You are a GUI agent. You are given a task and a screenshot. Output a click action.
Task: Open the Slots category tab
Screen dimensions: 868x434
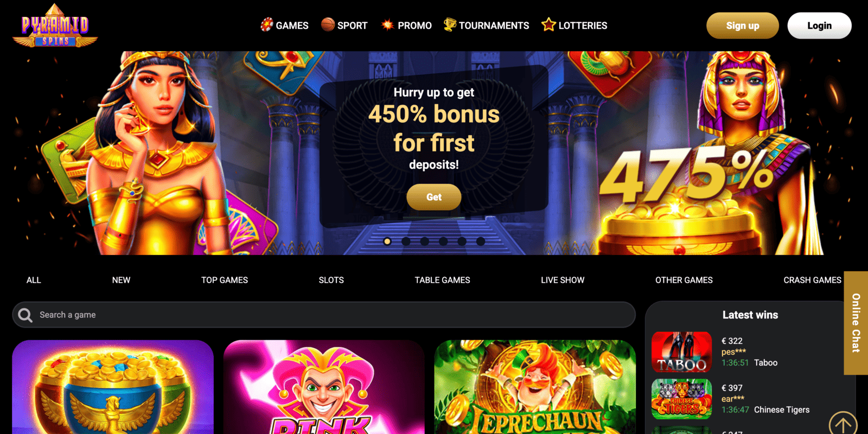[x=331, y=280]
